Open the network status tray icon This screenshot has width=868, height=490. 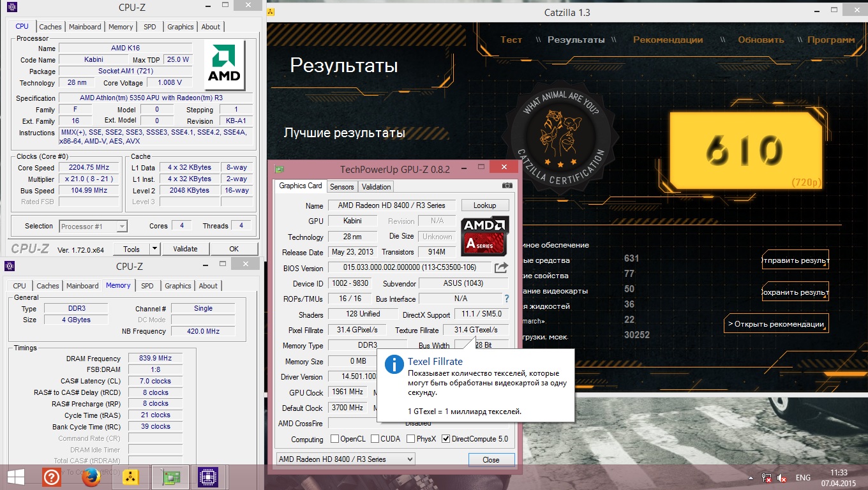(x=767, y=477)
